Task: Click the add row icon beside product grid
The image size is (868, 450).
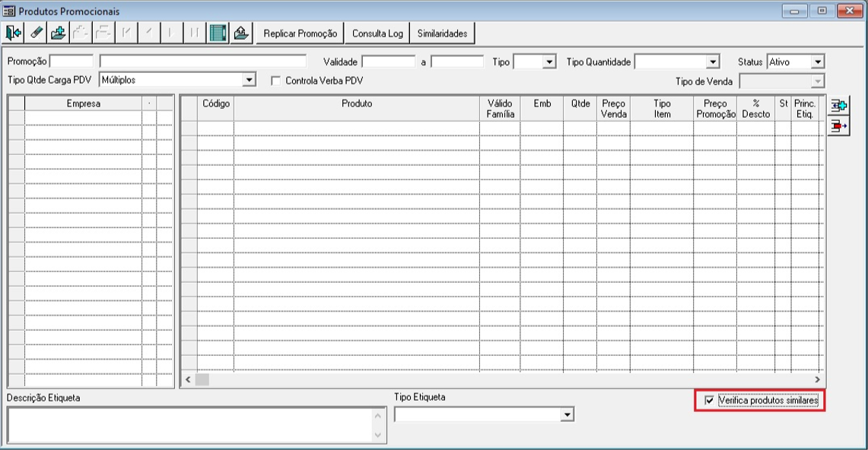Action: [x=838, y=105]
